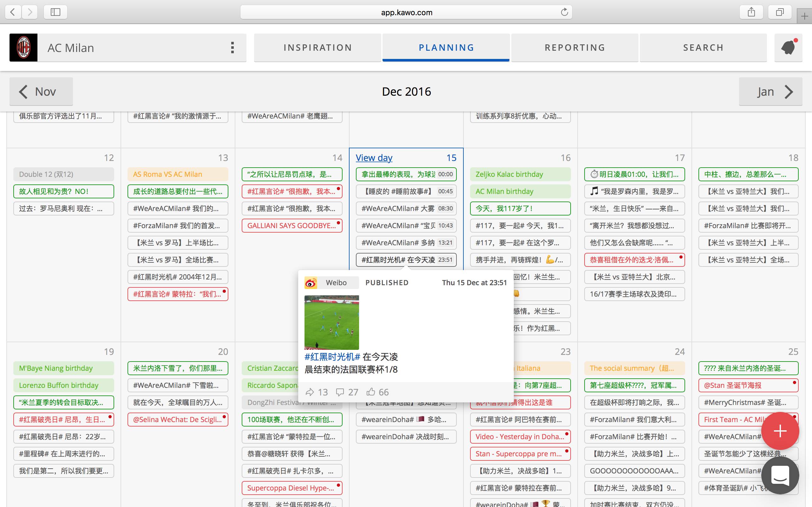The width and height of the screenshot is (812, 507).
Task: Go to next month Jan
Action: 770,92
